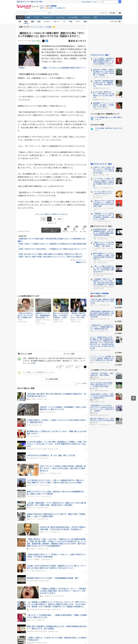This screenshot has height=644, width=138.
Task: Click 次ページは：防犯カメラを増やすといわれても… link
Action: [52, 214]
